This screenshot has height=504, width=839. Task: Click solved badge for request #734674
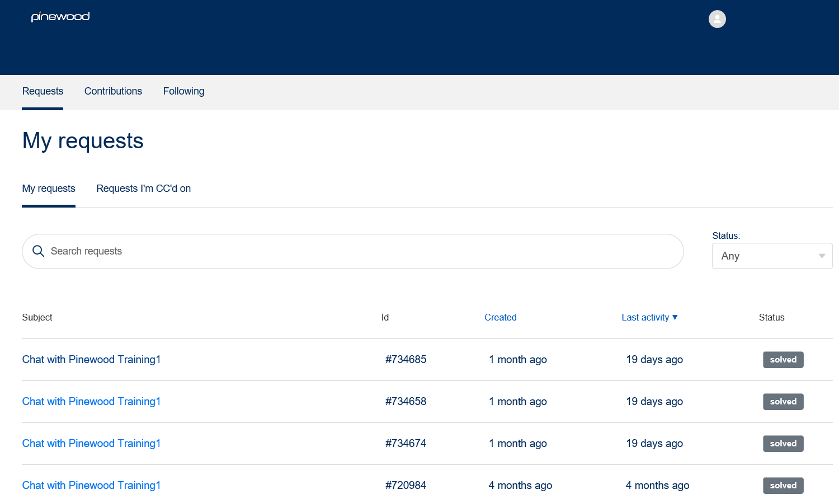point(783,444)
